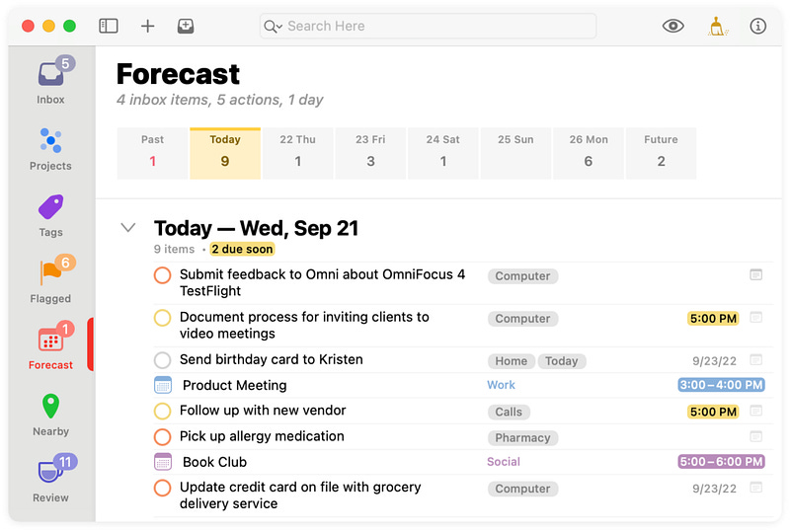This screenshot has height=532, width=790.
Task: Click the 2 due soon badge
Action: point(242,249)
